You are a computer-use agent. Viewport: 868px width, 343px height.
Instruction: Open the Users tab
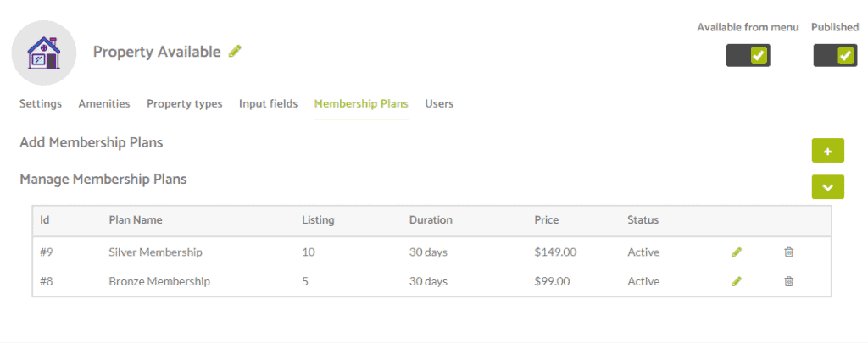pos(439,103)
